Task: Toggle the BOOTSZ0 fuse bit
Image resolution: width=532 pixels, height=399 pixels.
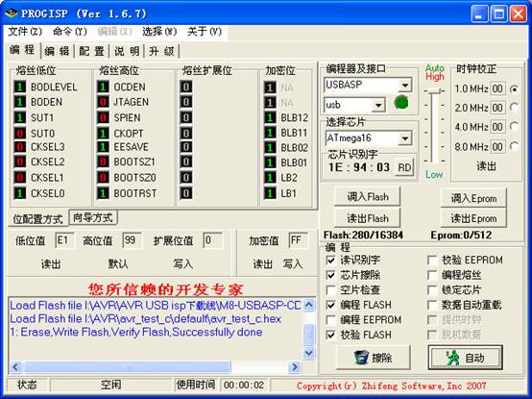Action: coord(103,177)
